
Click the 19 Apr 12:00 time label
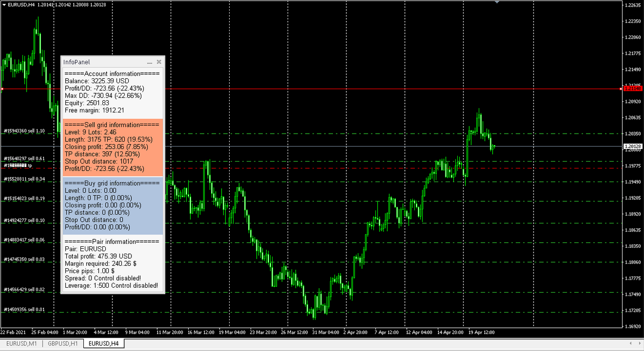click(481, 332)
